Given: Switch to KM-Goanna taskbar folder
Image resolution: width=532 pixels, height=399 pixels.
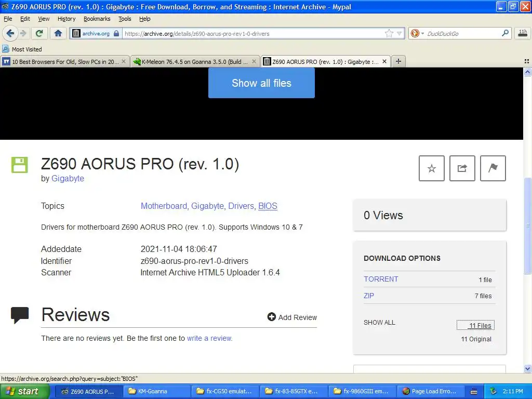Looking at the screenshot, I should [x=156, y=391].
